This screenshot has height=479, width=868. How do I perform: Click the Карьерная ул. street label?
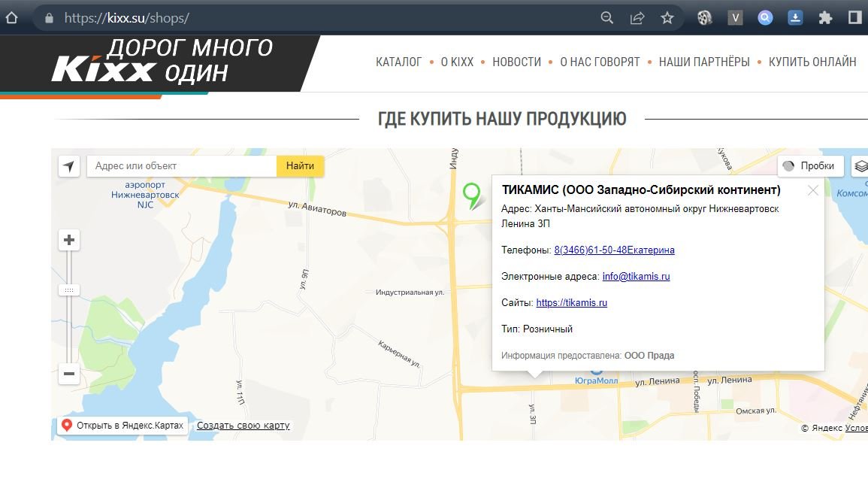click(399, 354)
